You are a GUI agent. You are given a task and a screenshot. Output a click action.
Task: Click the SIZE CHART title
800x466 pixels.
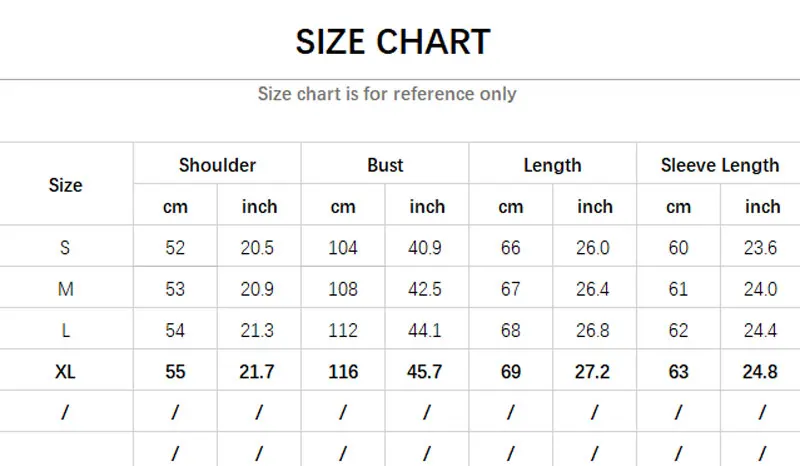(x=393, y=42)
